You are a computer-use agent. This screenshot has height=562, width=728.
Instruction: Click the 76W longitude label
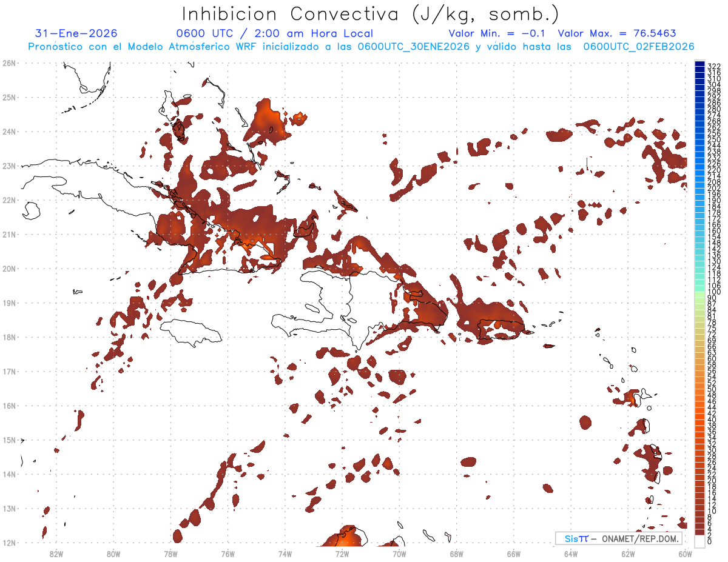tap(227, 554)
